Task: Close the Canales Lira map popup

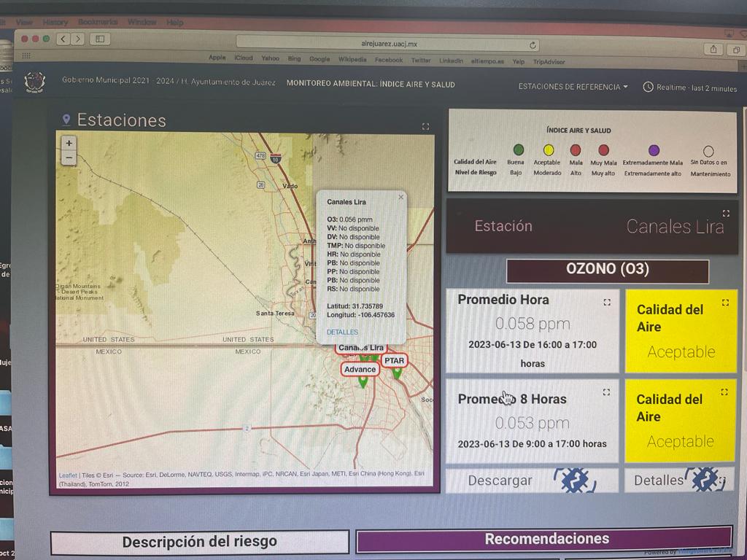Action: point(400,197)
